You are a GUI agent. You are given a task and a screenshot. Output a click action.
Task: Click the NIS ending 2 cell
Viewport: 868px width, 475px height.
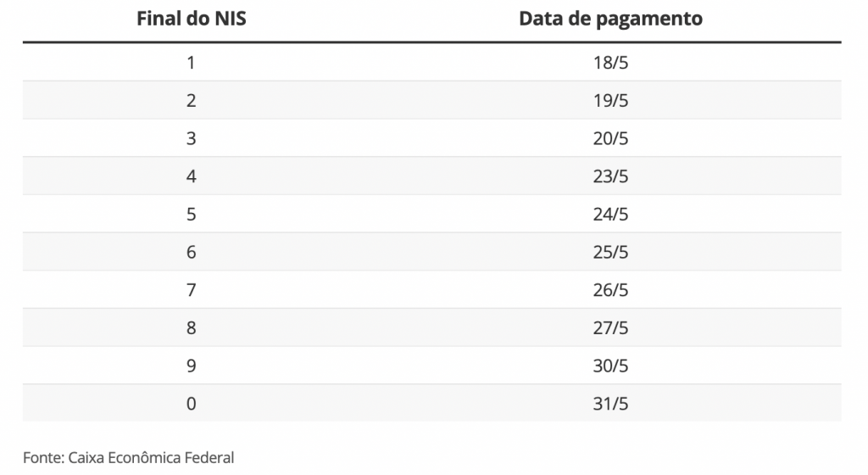point(191,100)
